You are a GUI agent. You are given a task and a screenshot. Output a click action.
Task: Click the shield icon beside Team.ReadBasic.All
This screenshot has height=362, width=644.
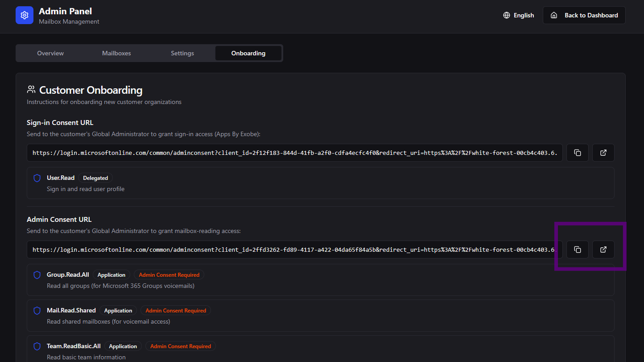tap(37, 346)
